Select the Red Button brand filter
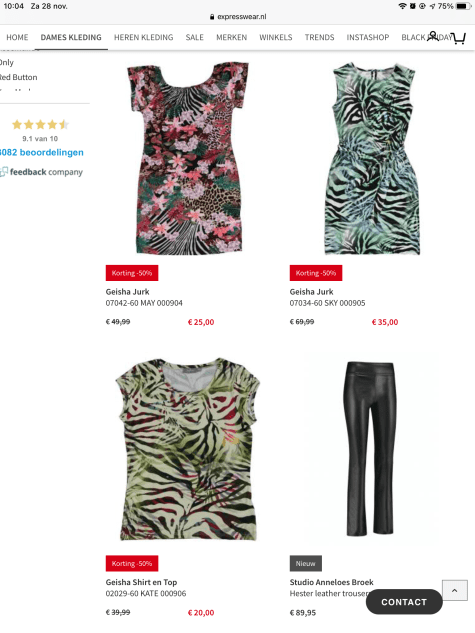 click(x=19, y=77)
